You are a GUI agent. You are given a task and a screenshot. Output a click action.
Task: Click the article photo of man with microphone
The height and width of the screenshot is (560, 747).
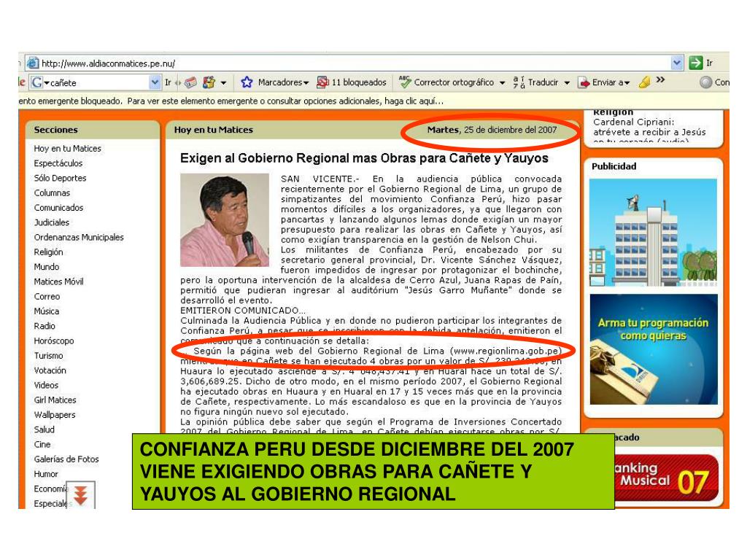[x=225, y=220]
